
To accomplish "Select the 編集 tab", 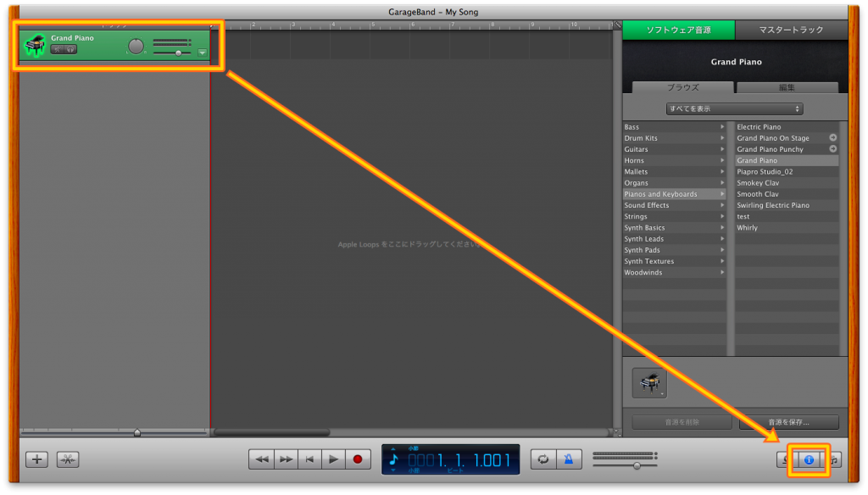I will click(x=787, y=87).
